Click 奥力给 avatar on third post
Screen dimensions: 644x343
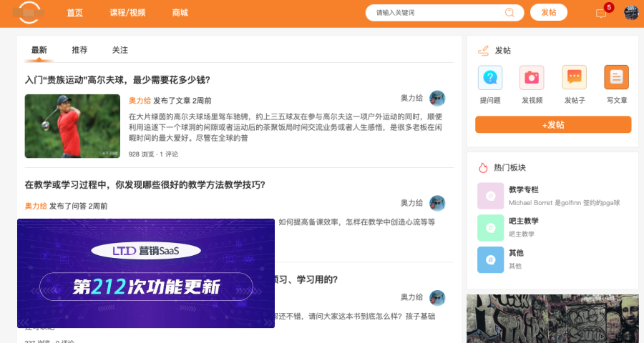(437, 298)
